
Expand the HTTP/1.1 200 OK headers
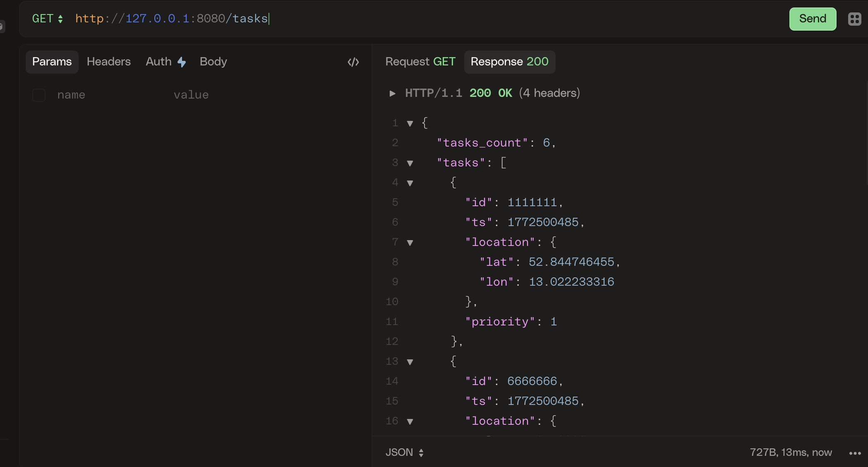pyautogui.click(x=392, y=93)
